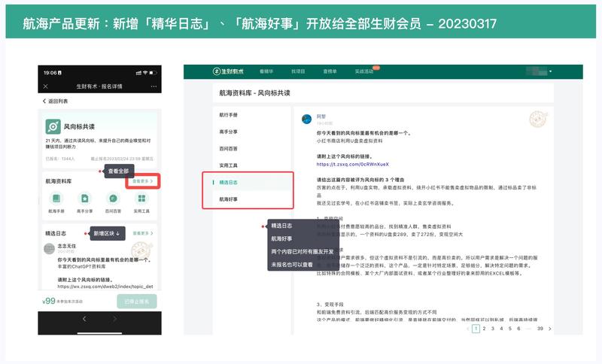The height and width of the screenshot is (364, 602).
Task: Open the wx.zsxq.com link in mobile log
Action: pyautogui.click(x=105, y=287)
